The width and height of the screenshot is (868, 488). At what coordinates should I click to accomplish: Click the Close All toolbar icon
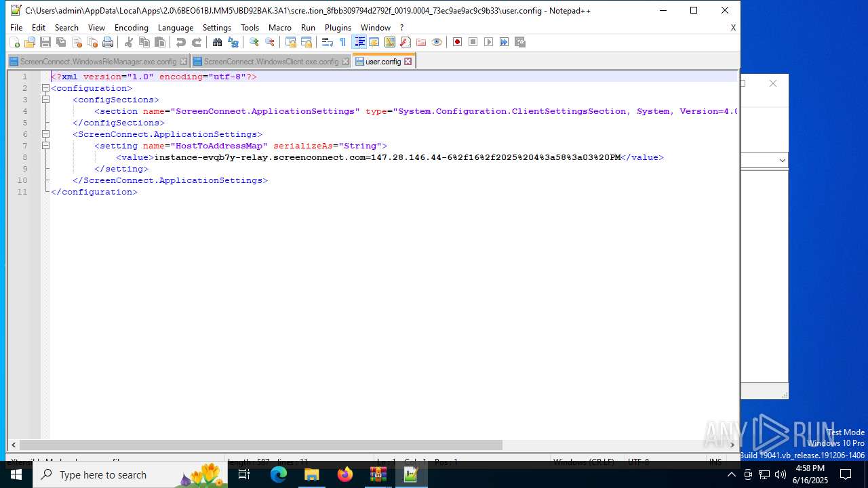coord(92,42)
